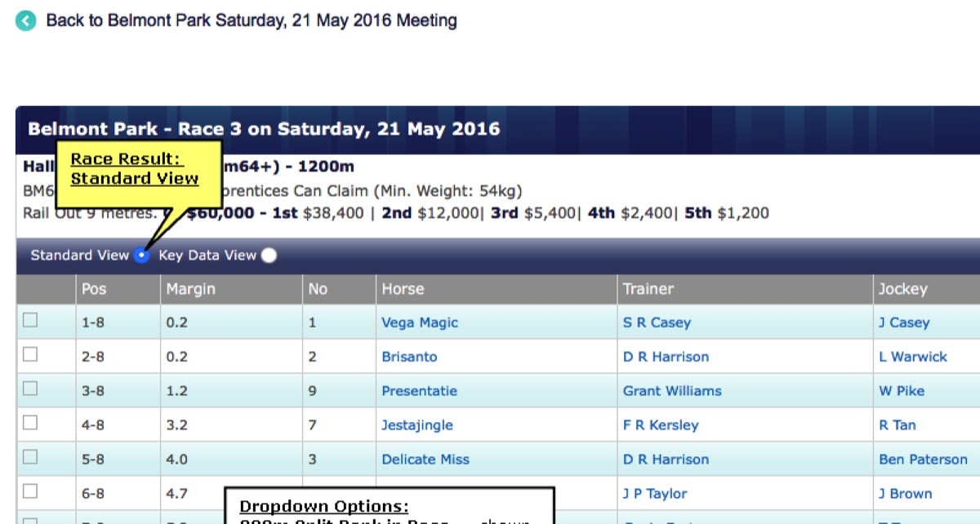Enable the checkbox for Delicate Miss
Screen dimensions: 980x524
[x=30, y=458]
